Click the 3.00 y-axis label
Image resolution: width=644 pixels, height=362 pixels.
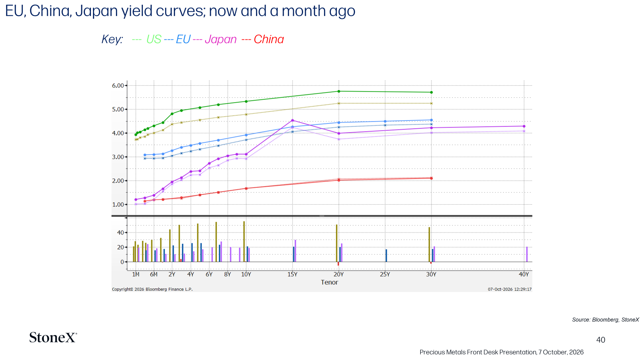tap(118, 157)
